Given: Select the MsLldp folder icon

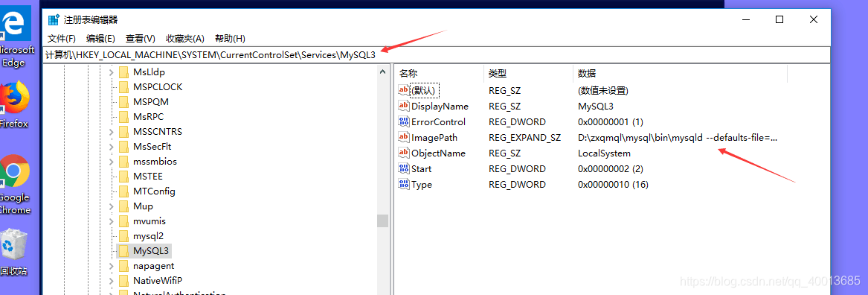Looking at the screenshot, I should coord(123,72).
